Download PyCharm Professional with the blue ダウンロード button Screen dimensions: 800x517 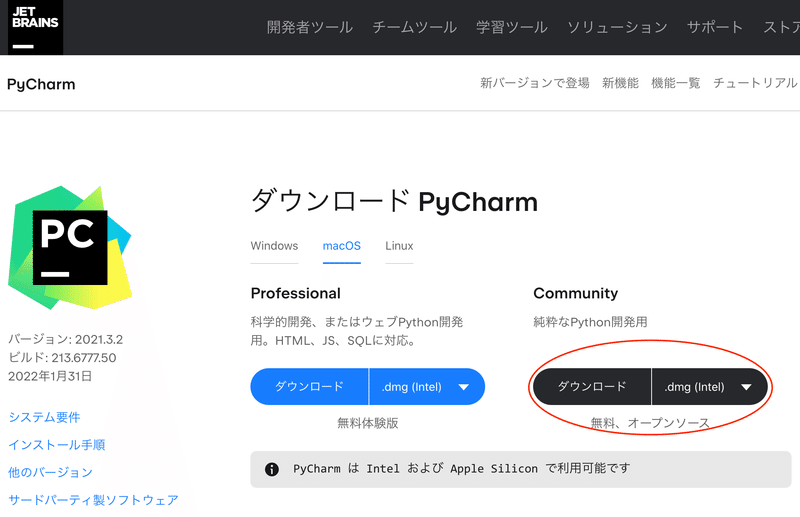tap(309, 387)
